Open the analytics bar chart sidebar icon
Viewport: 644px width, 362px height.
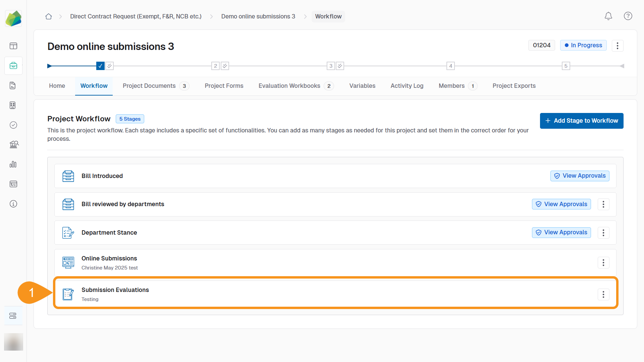point(13,164)
